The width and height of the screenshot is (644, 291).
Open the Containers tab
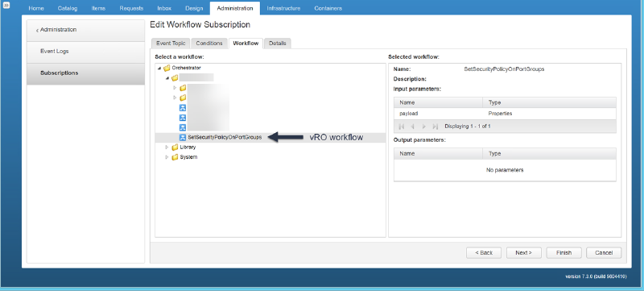pyautogui.click(x=328, y=8)
